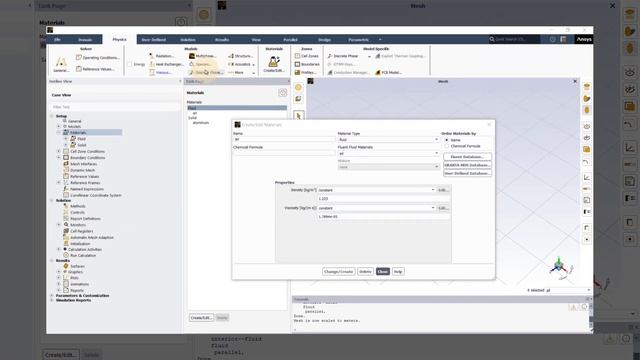
Task: Click material Name input field
Action: coord(284,140)
